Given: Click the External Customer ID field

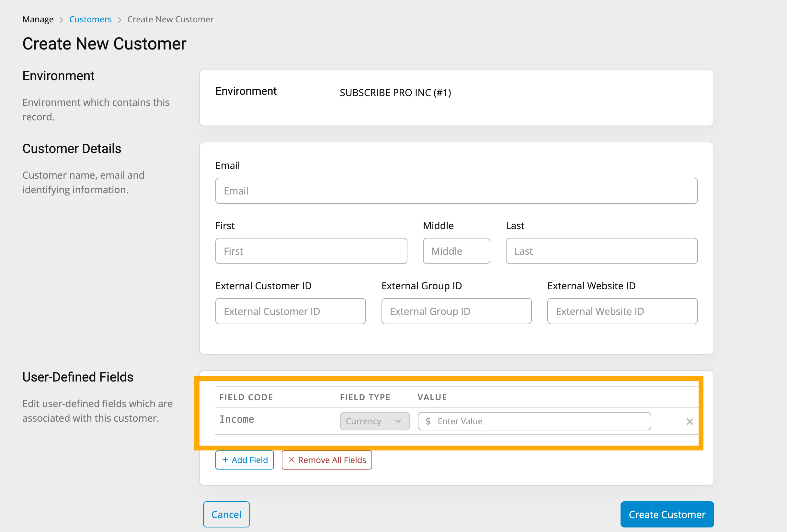Looking at the screenshot, I should pos(291,311).
